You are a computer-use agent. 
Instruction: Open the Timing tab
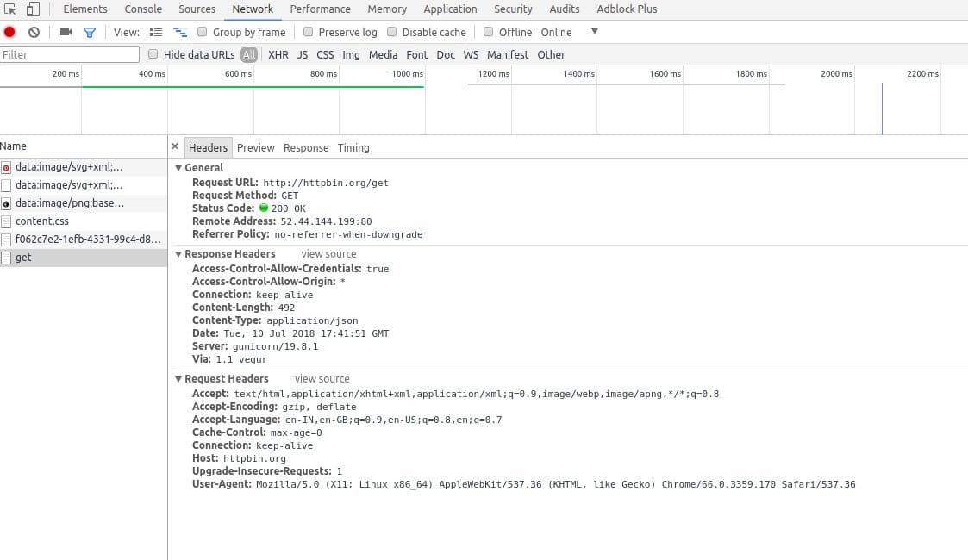pos(353,148)
